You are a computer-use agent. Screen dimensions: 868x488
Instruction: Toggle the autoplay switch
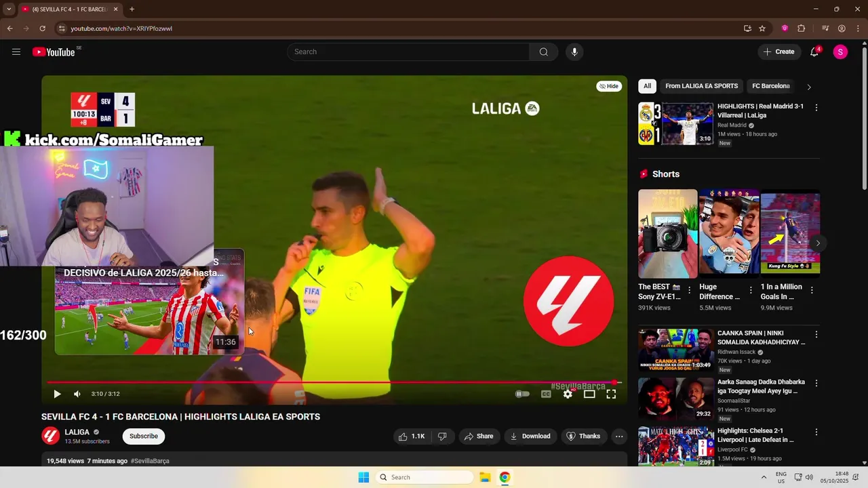[522, 394]
